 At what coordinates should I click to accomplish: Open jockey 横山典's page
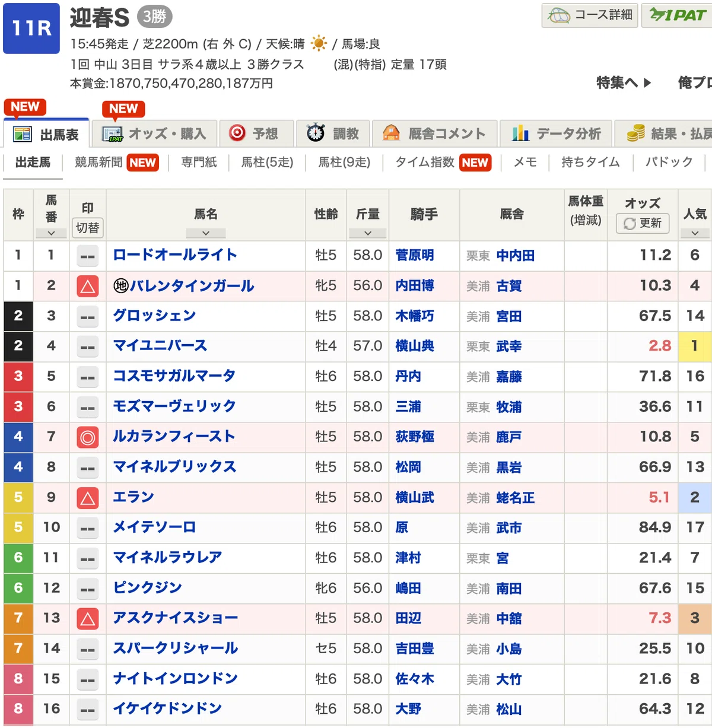click(415, 346)
